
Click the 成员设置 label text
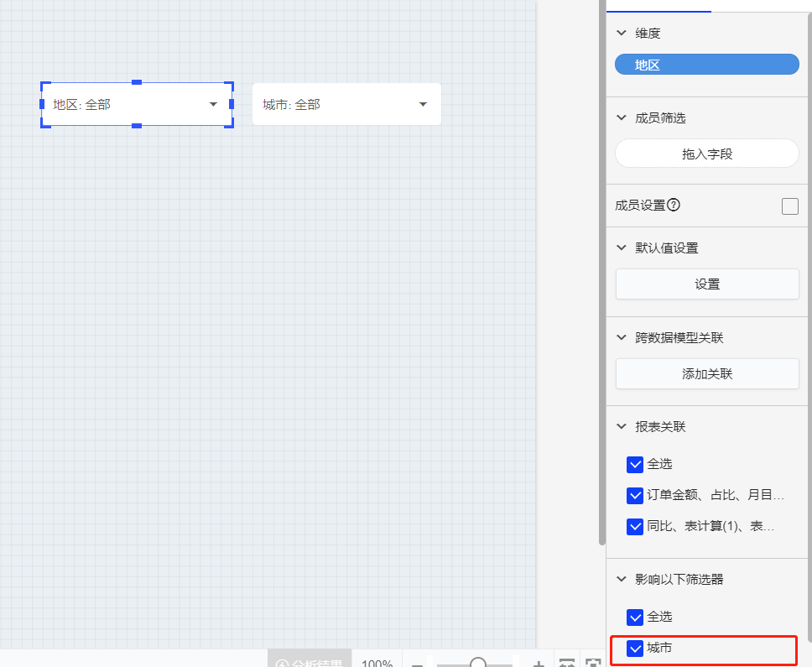pyautogui.click(x=640, y=206)
